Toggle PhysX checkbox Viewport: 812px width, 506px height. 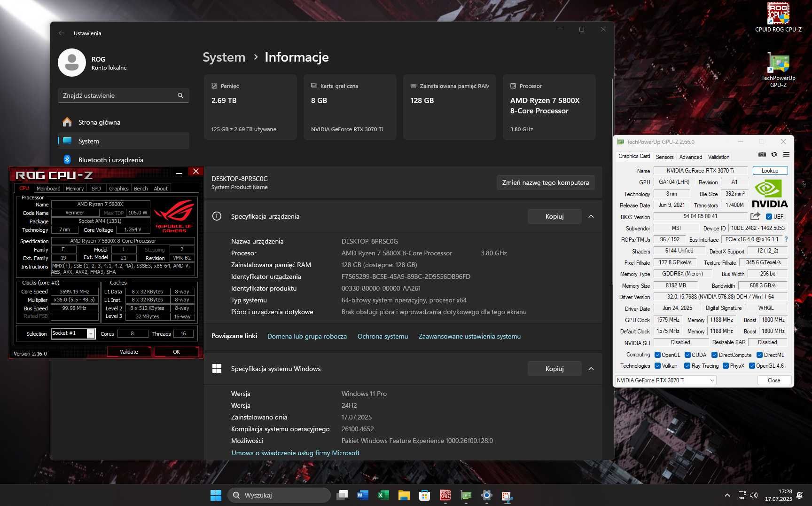pos(726,366)
